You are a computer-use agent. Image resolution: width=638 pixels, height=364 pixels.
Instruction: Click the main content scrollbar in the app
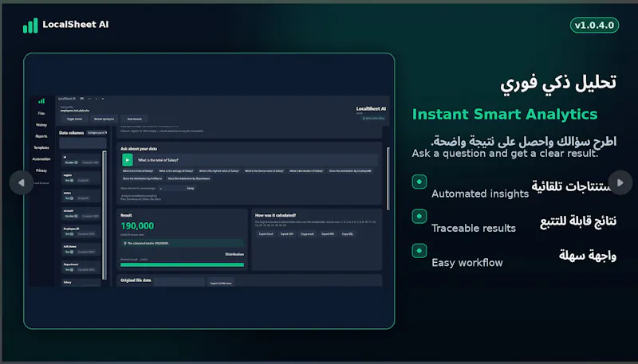388,178
